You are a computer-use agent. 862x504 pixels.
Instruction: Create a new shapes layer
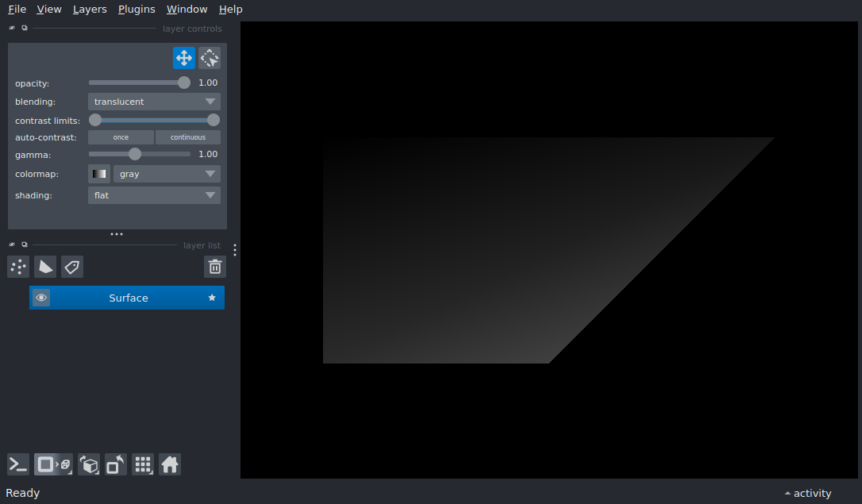(x=45, y=267)
